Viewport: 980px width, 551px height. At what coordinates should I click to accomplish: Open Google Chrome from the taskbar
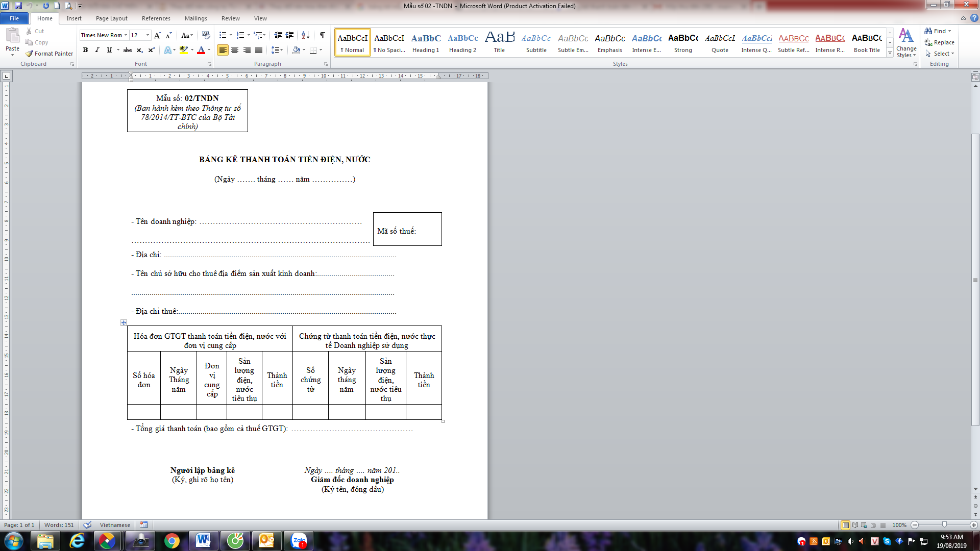(172, 541)
